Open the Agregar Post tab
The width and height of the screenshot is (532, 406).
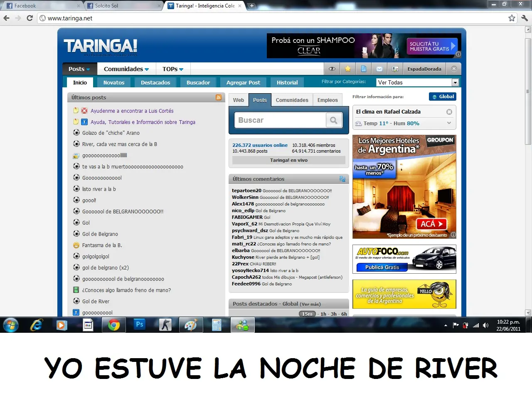click(243, 82)
